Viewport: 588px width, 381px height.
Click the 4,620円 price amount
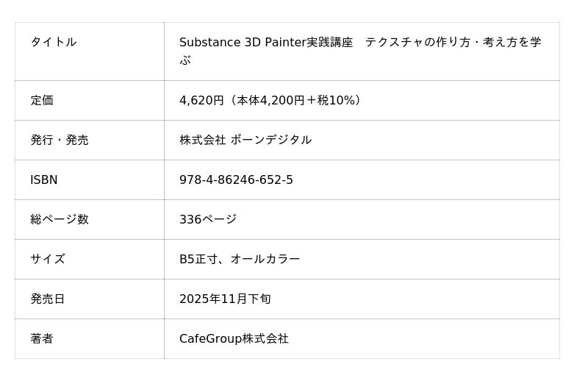[x=201, y=101]
